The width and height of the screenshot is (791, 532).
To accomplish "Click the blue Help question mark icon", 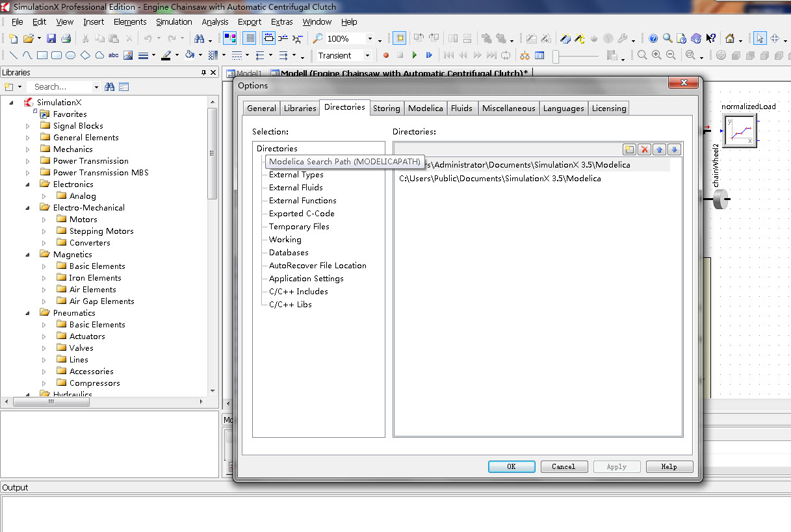I will pyautogui.click(x=653, y=39).
